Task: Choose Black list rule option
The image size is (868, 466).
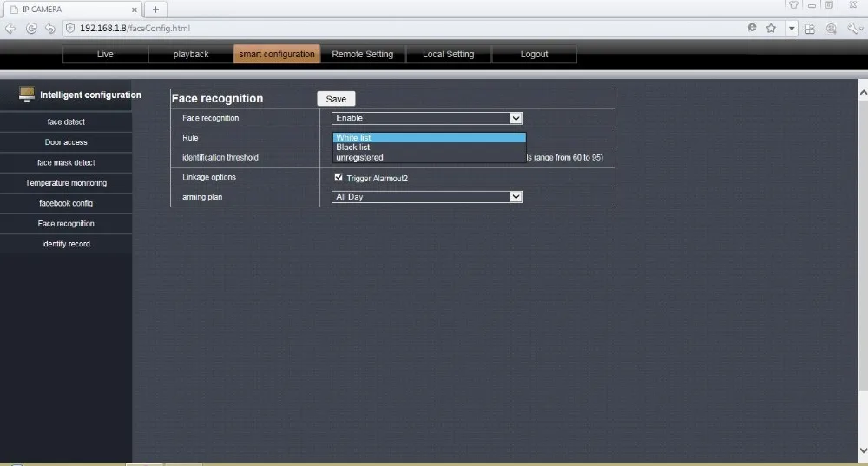Action: (429, 148)
